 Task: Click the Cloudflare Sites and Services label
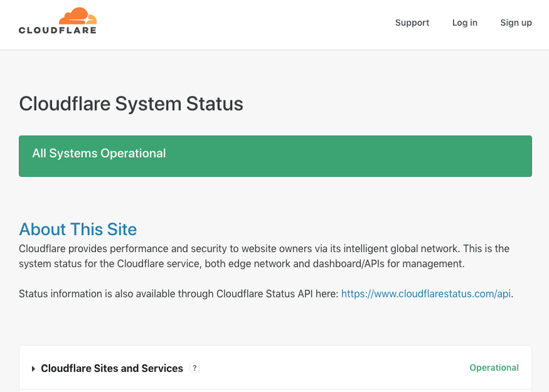tap(112, 368)
